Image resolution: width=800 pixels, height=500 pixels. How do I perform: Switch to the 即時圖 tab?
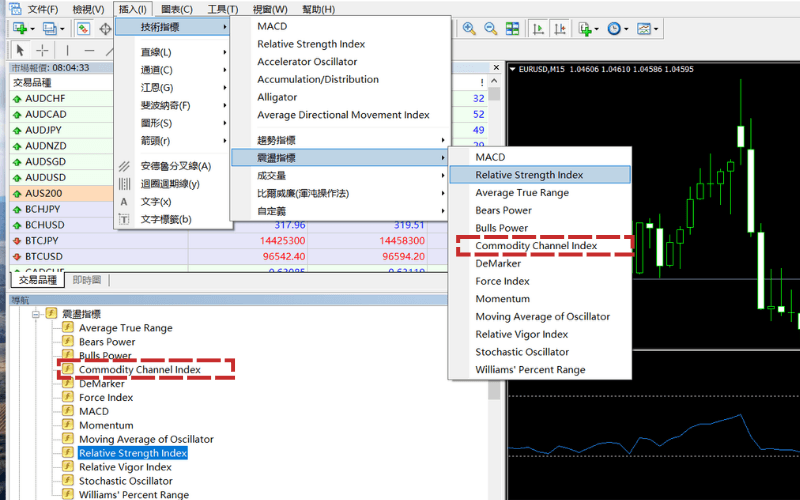click(x=87, y=280)
